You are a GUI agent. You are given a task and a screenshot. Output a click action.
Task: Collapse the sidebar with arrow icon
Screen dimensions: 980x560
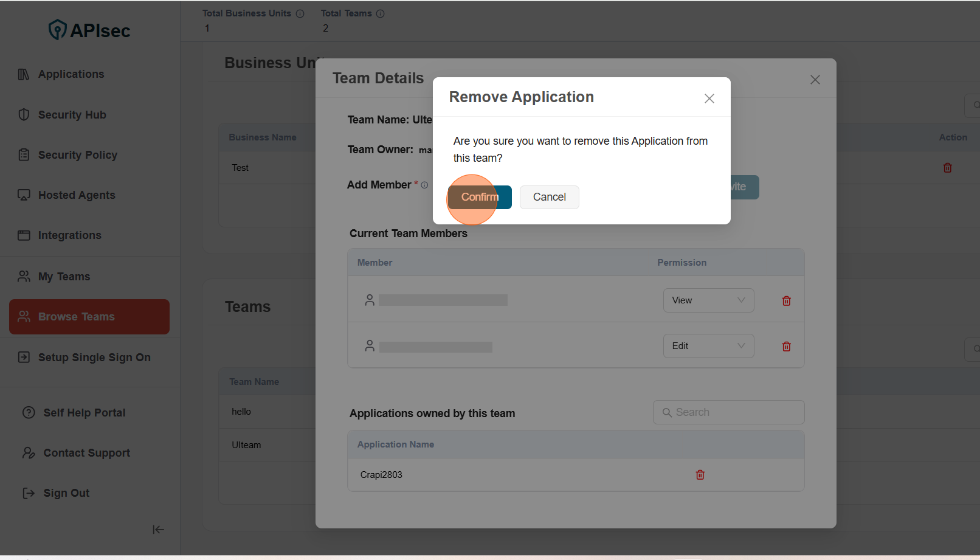pos(158,530)
